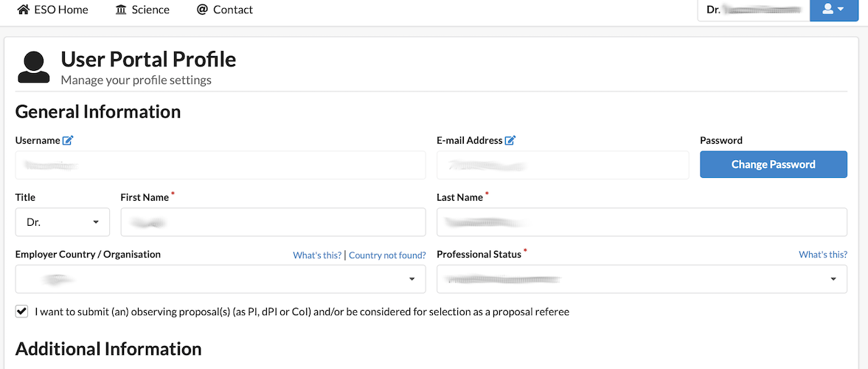Click the edit icon beside E-mail Address
This screenshot has width=868, height=369.
tap(510, 140)
